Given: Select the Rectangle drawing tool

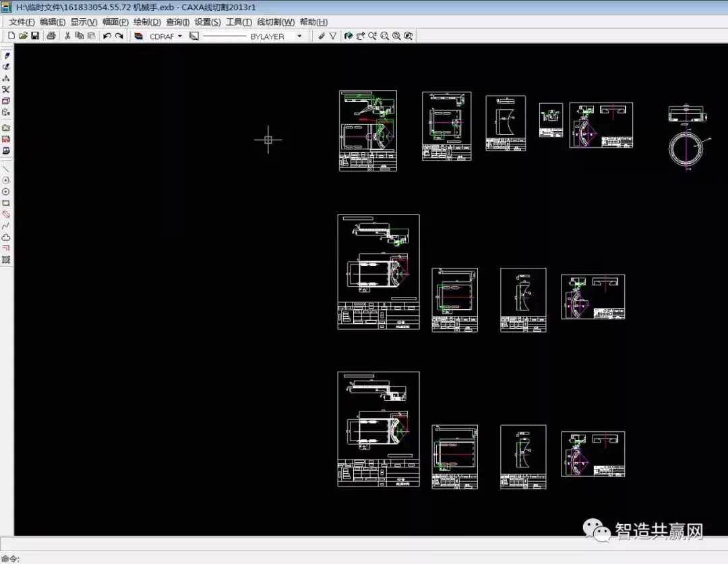Looking at the screenshot, I should (6, 203).
